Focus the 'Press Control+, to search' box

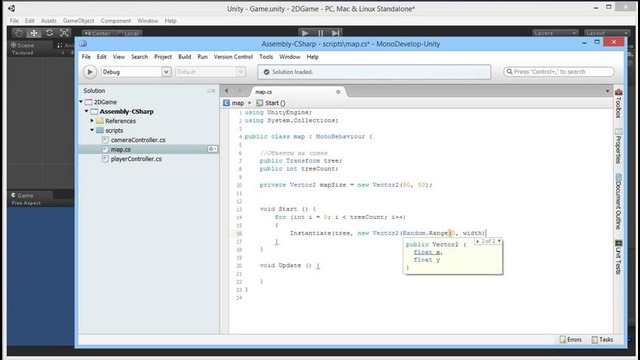(x=559, y=72)
